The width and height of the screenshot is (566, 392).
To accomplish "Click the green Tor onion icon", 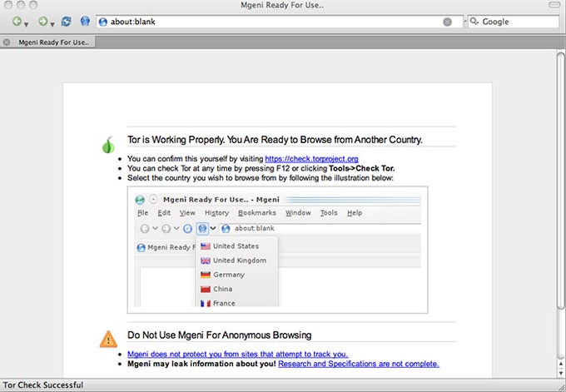I will [108, 145].
